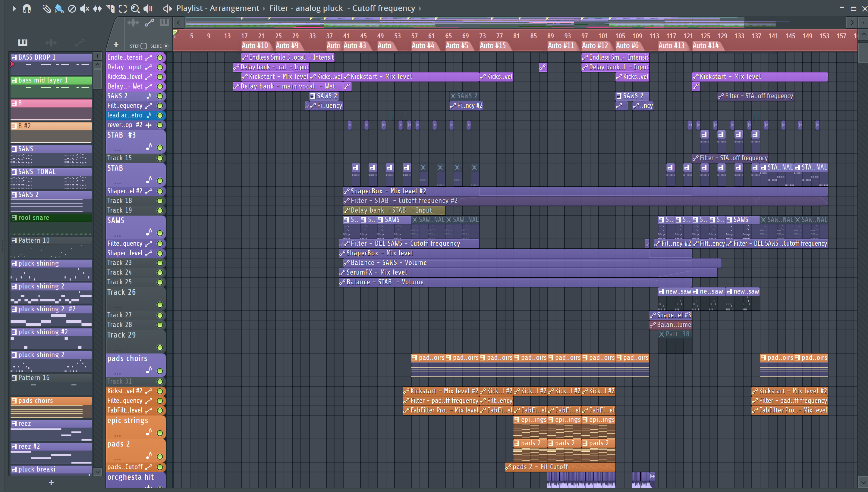Select Delay bank - STAB - Input clip

[394, 210]
